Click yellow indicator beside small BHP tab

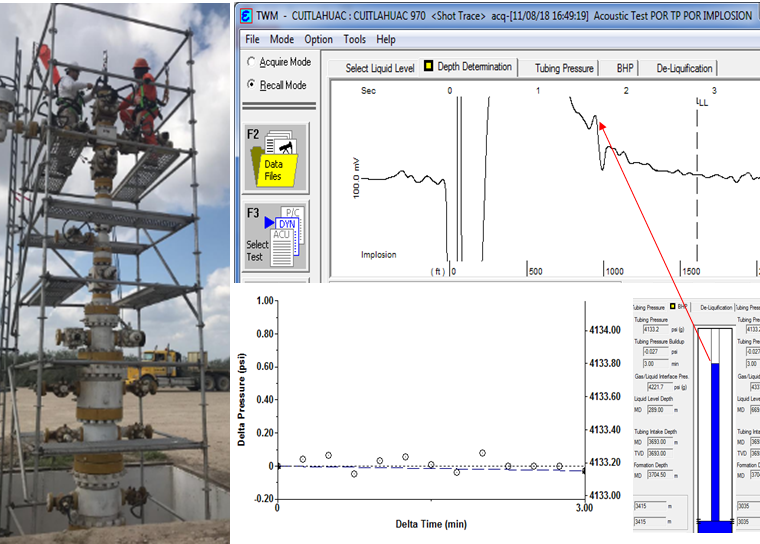pos(673,306)
